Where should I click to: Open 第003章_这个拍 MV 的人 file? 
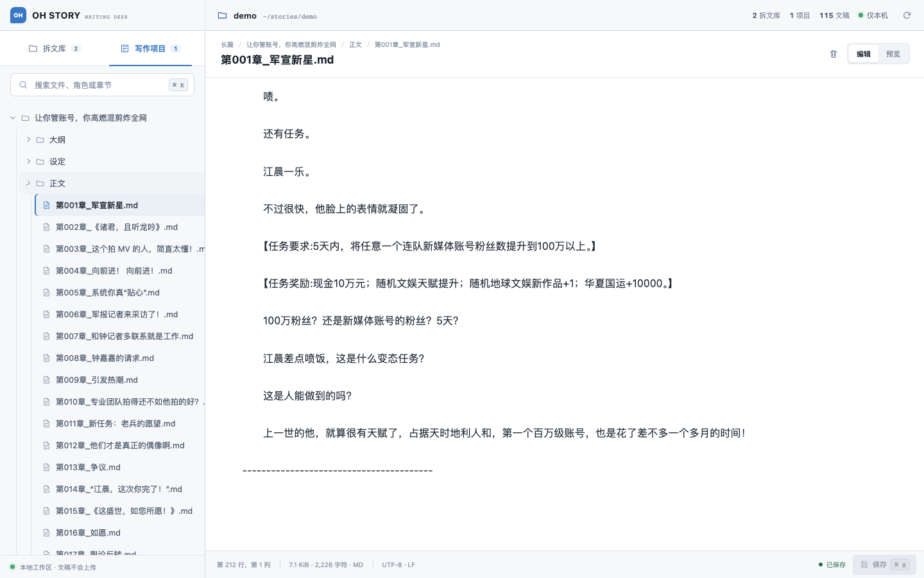pos(120,249)
